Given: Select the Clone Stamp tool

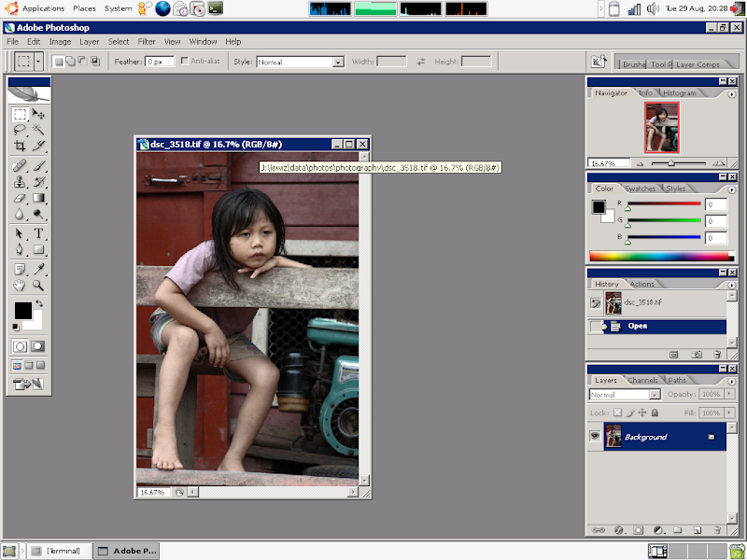Looking at the screenshot, I should tap(20, 181).
